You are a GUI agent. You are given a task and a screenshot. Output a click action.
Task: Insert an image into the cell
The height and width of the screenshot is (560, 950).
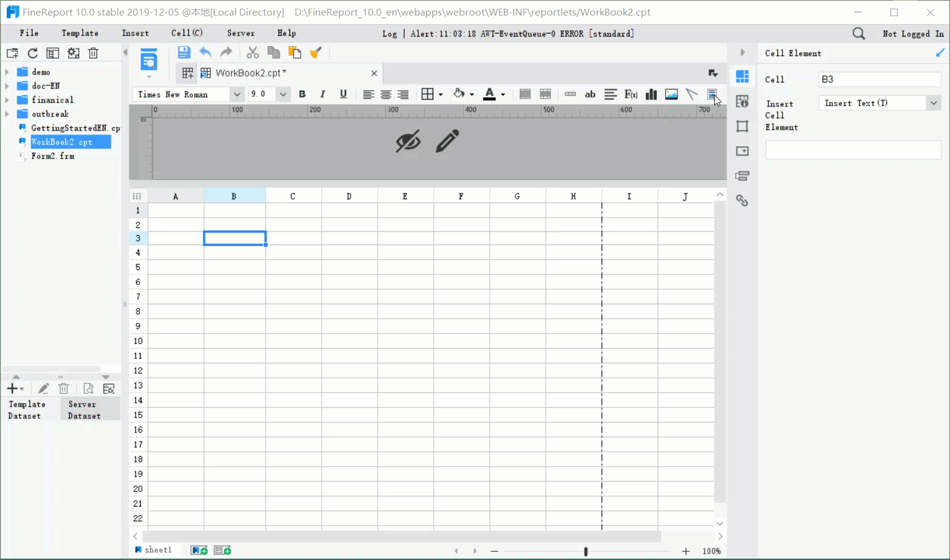(672, 94)
